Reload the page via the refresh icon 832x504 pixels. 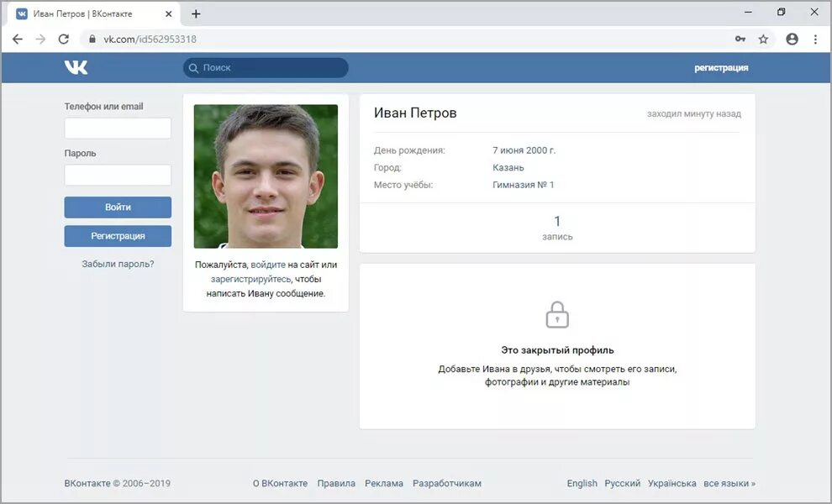[64, 39]
